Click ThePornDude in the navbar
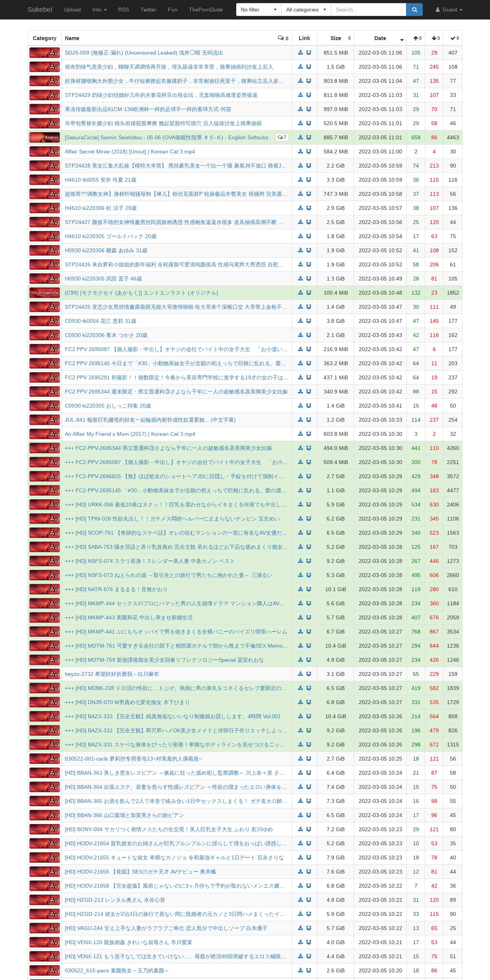Viewport: 490px width, 980px height. pos(206,10)
